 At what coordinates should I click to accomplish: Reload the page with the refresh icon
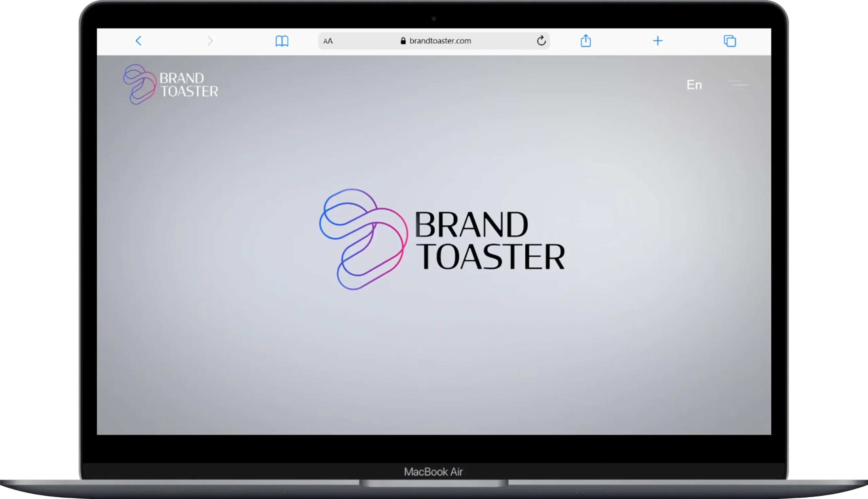[541, 40]
